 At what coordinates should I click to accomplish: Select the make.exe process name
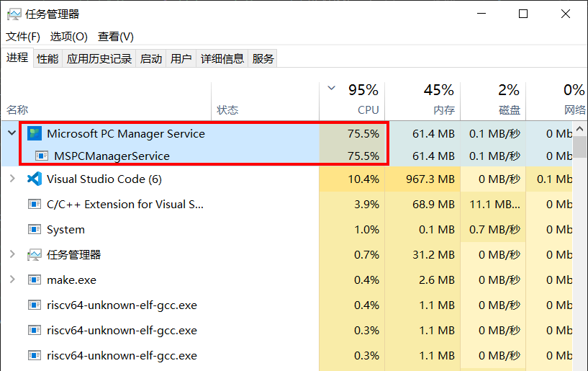point(71,280)
